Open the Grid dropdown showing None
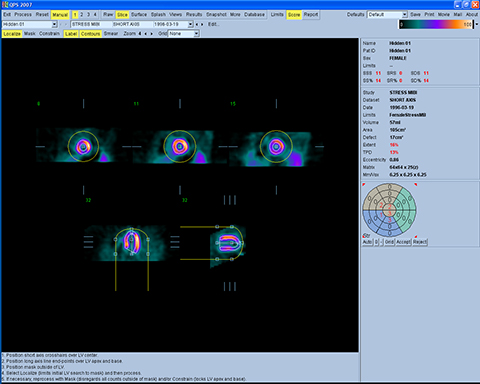 pos(183,34)
